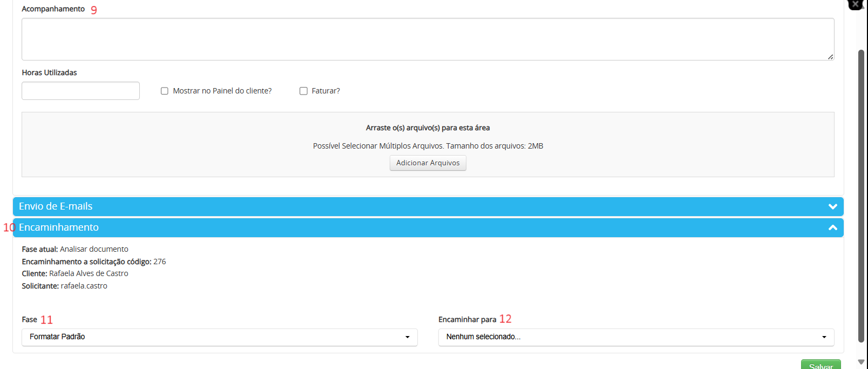This screenshot has width=868, height=369.
Task: Collapse Encaminhamento using the up chevron
Action: [832, 227]
